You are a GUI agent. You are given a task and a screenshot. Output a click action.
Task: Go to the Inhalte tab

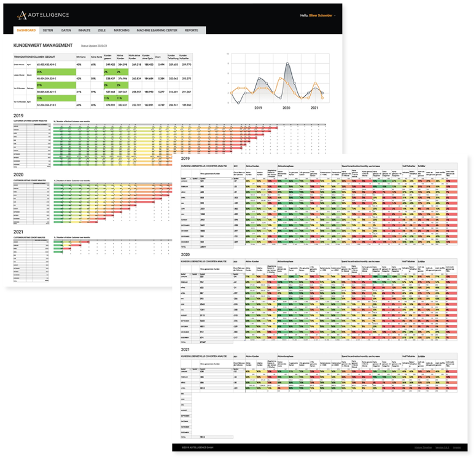point(84,30)
